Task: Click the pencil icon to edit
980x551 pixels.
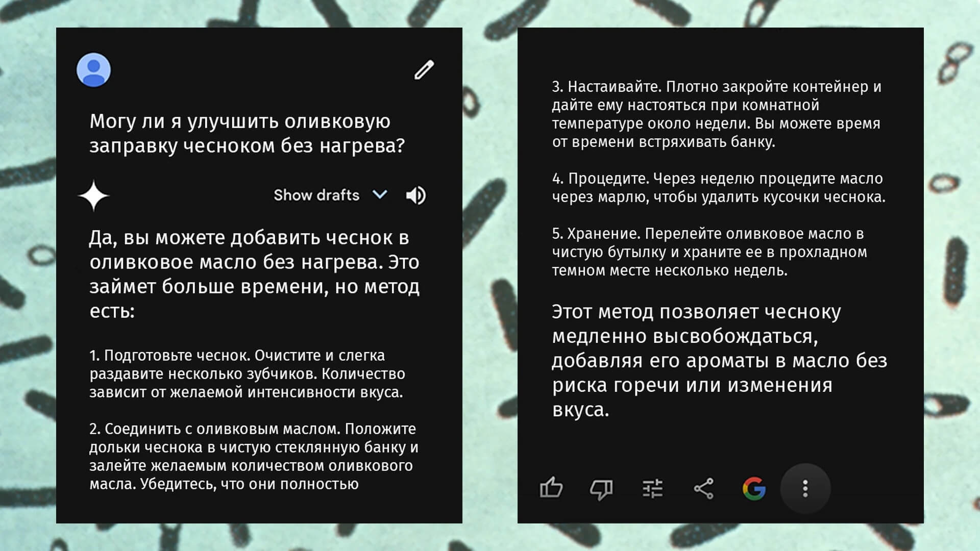Action: 425,69
